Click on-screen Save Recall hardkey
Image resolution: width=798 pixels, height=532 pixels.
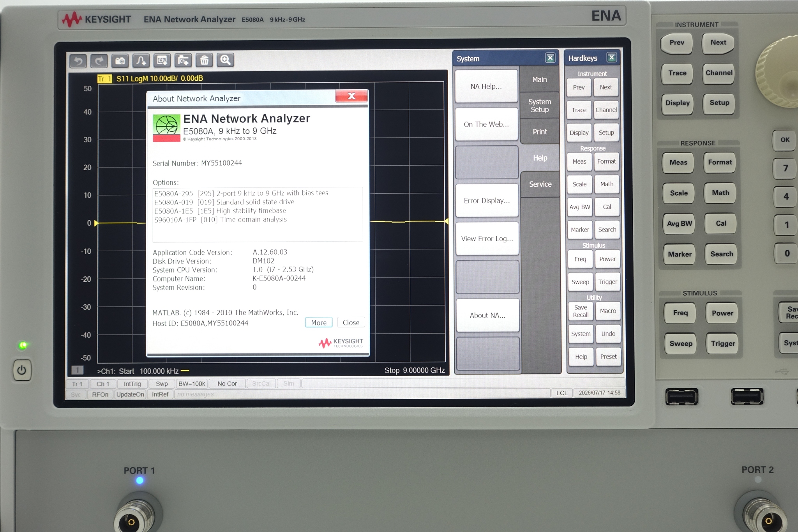coord(581,311)
